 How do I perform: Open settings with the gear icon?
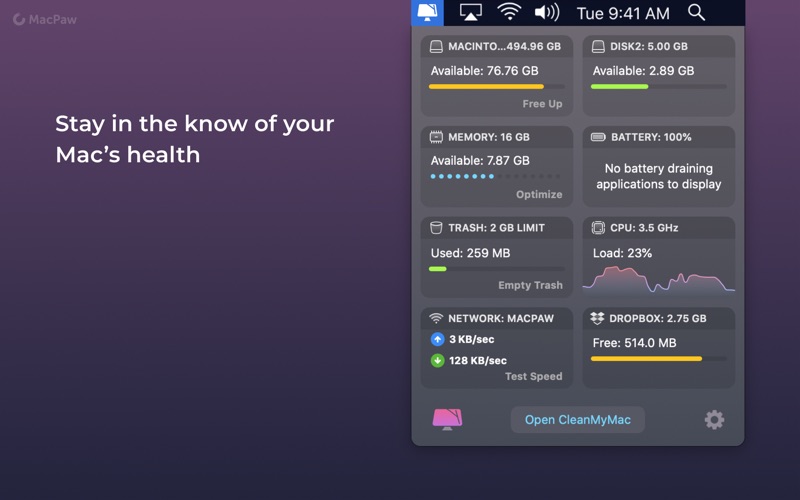714,419
